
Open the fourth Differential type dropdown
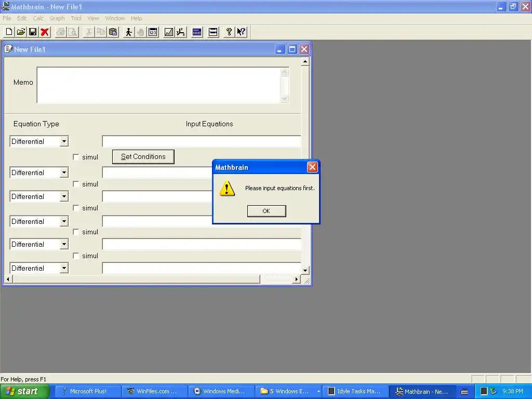(x=64, y=221)
